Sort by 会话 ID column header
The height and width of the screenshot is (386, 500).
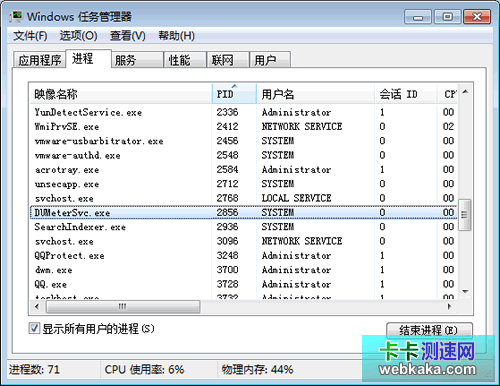tap(405, 94)
